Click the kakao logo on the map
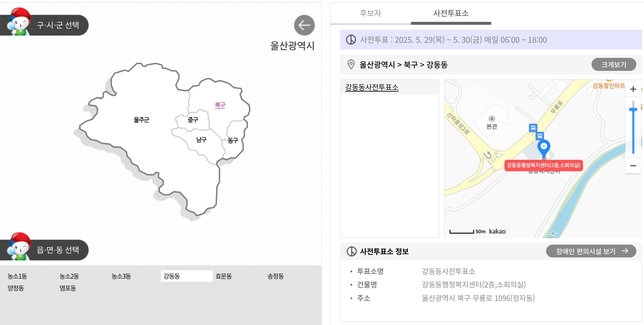Viewport: 644px width, 325px height. click(497, 232)
